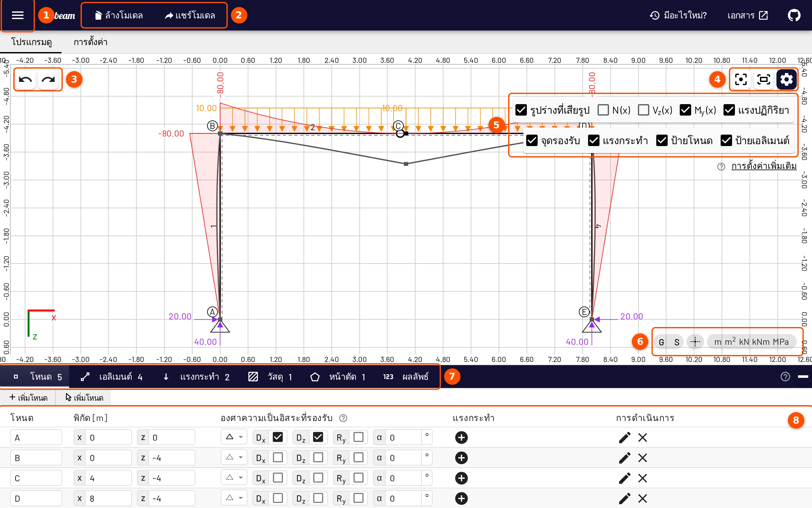Toggle display settings gear icon

pos(787,80)
